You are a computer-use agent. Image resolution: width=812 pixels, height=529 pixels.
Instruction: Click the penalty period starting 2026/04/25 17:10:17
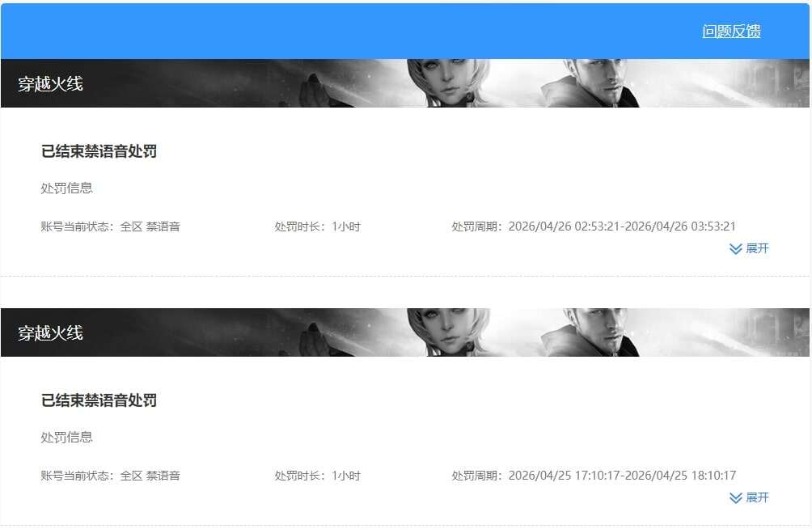pos(594,476)
